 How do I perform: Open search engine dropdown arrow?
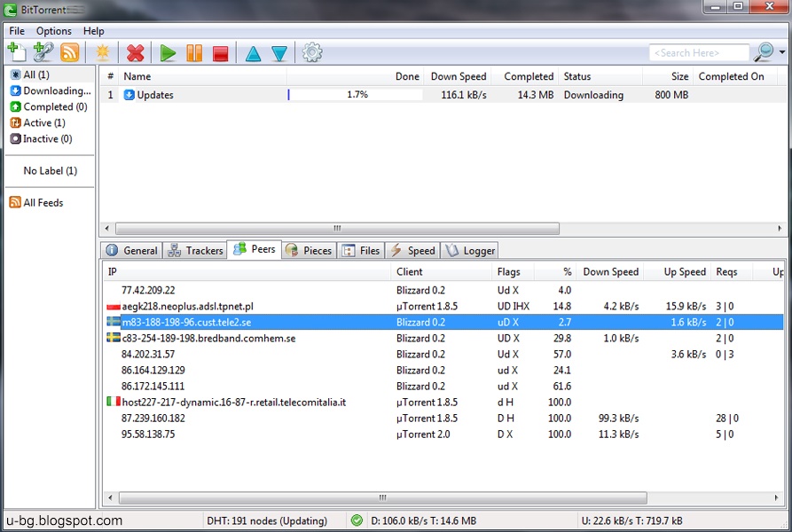click(782, 52)
